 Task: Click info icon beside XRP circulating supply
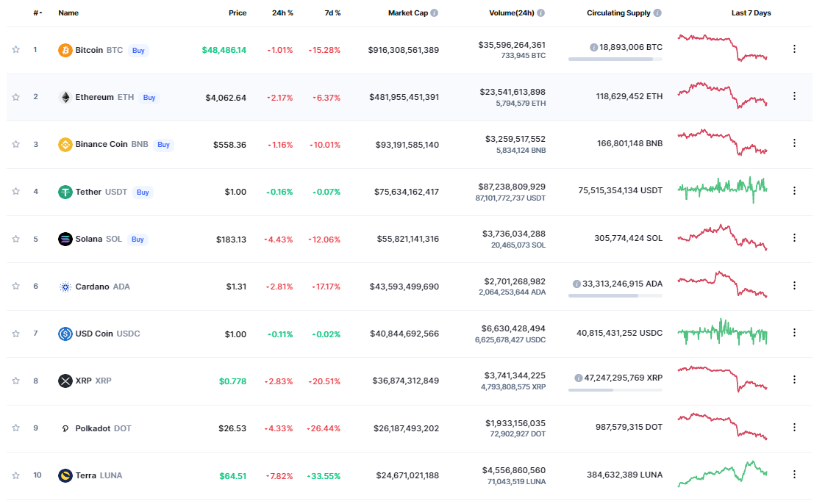578,378
